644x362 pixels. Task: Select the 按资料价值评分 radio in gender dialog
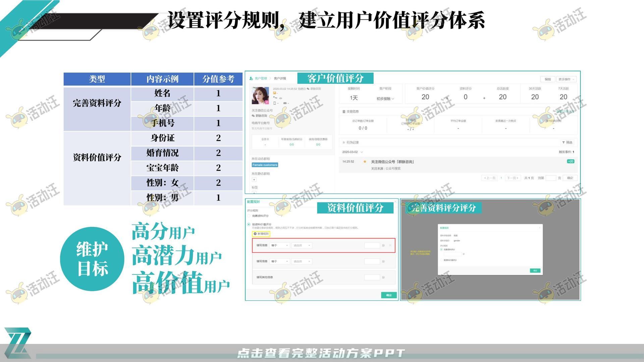tap(441, 260)
